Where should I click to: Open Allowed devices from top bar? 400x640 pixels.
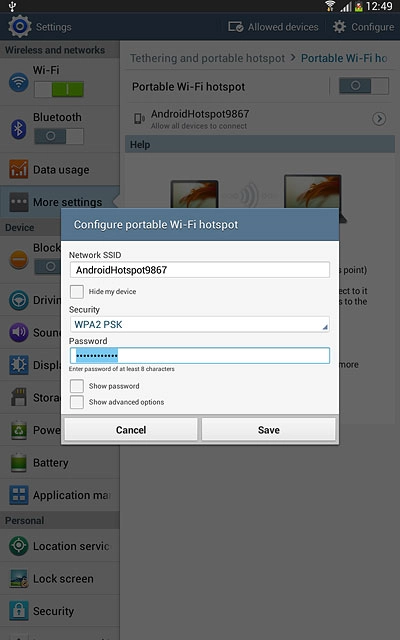tap(273, 27)
